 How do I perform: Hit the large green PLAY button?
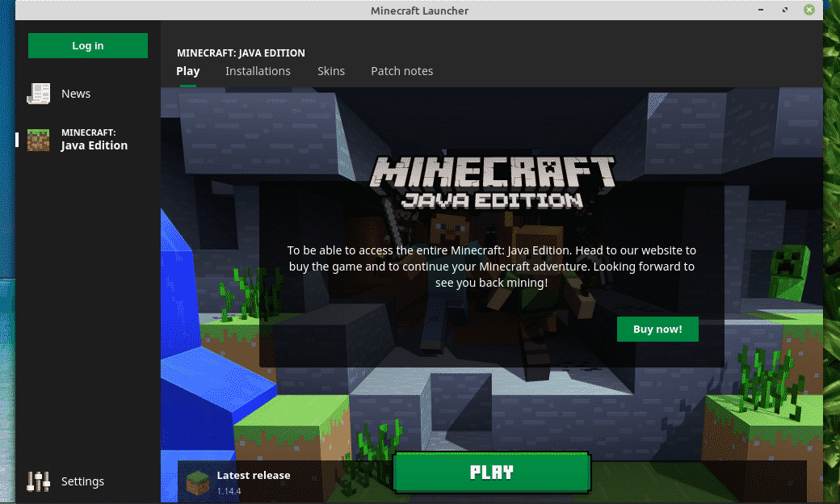(492, 472)
